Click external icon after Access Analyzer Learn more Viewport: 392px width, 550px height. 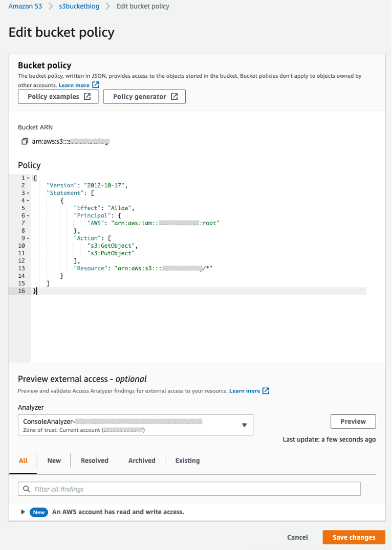(x=266, y=391)
